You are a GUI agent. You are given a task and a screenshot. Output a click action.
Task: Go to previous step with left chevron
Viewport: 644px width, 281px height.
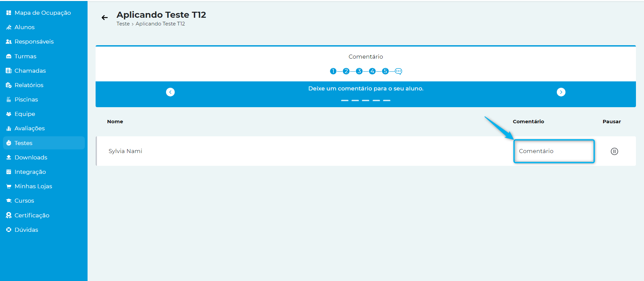point(170,92)
